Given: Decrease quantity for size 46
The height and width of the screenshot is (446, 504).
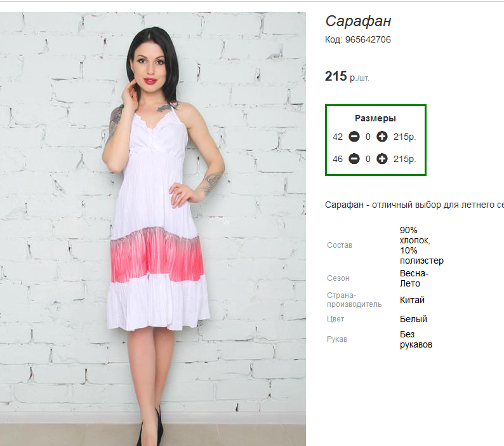Looking at the screenshot, I should [354, 159].
